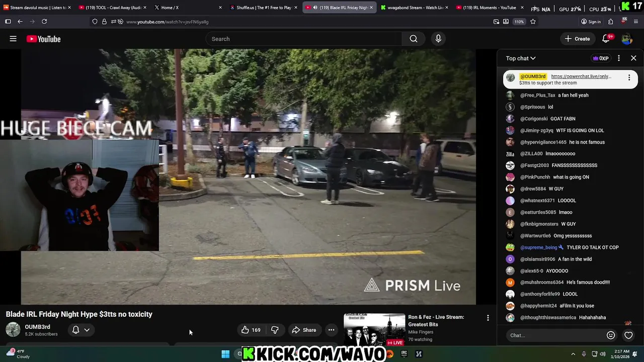Viewport: 644px width, 362px height.
Task: Open the browser sidebar panel icon
Action: (x=8, y=22)
